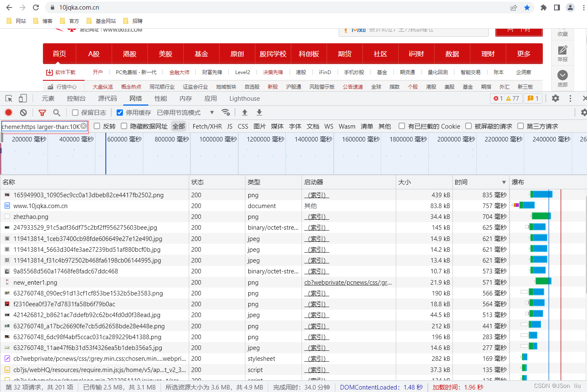Open 软件下载 link on webpage
Image resolution: width=587 pixels, height=392 pixels.
[61, 72]
